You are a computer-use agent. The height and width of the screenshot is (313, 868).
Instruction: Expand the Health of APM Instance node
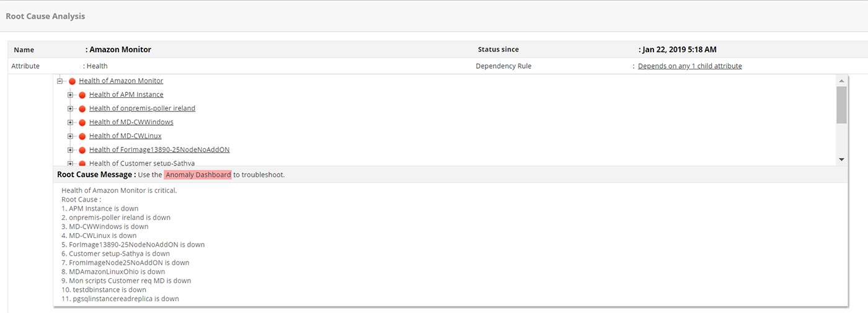click(71, 95)
